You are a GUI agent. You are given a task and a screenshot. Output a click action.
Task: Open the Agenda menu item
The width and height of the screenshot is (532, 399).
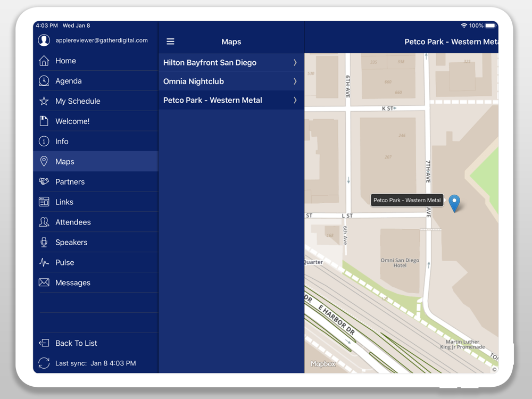tap(96, 81)
